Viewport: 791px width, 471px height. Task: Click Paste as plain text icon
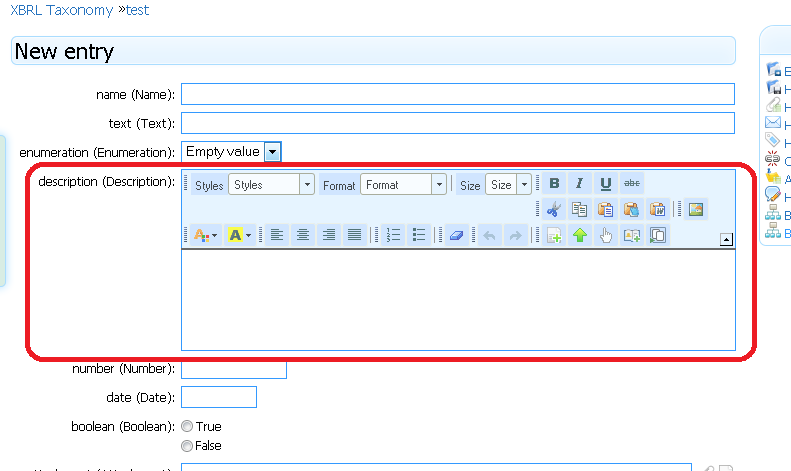tap(632, 209)
